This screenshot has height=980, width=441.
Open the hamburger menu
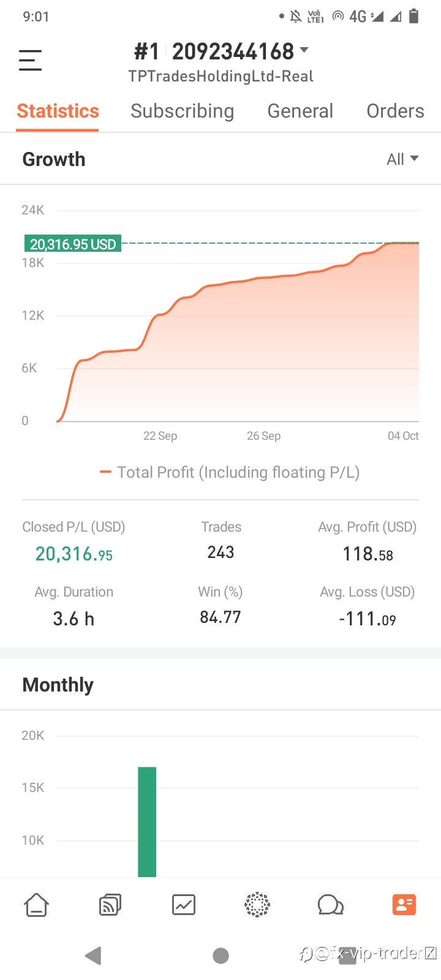click(30, 60)
